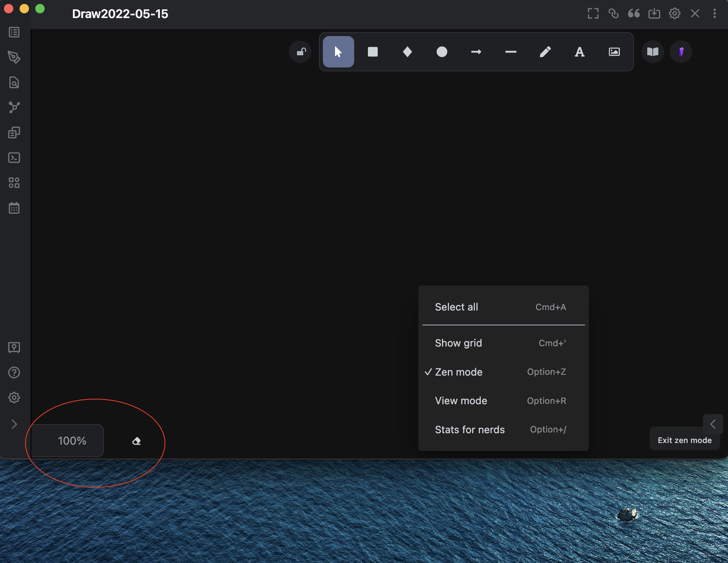Screen dimensions: 728x563
Task: Open the calendar sidebar icon
Action: tap(14, 208)
